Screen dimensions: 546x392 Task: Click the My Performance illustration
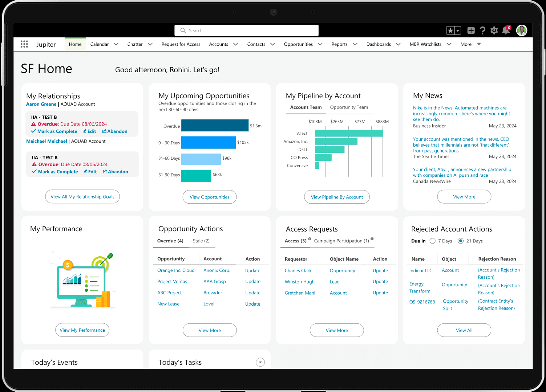[x=83, y=281]
